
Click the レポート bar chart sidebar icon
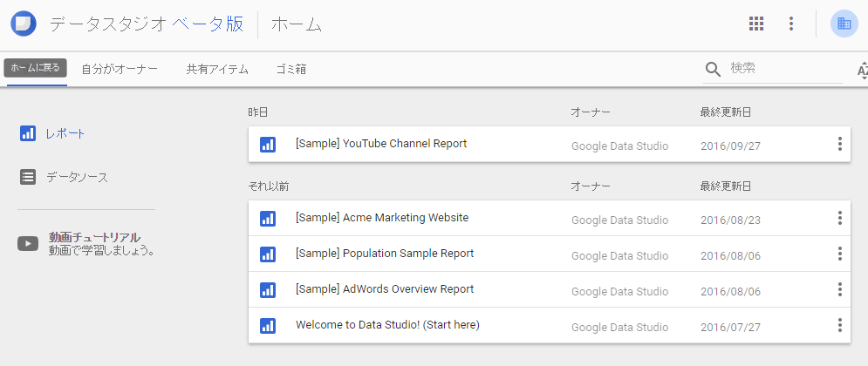click(28, 133)
